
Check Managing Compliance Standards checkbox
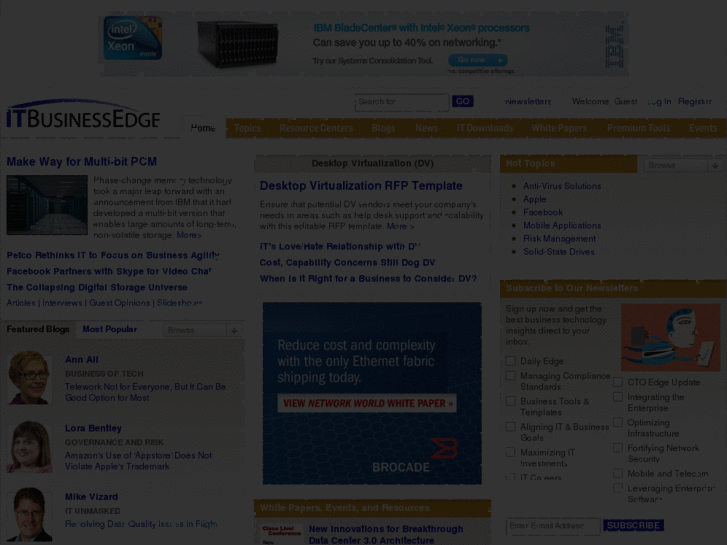pyautogui.click(x=510, y=376)
